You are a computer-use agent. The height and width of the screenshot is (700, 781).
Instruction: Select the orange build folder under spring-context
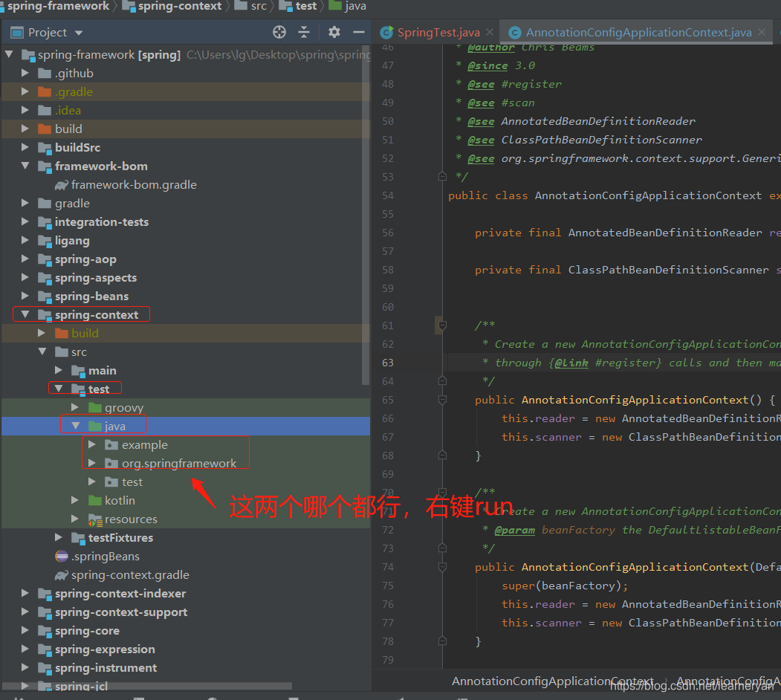point(85,334)
